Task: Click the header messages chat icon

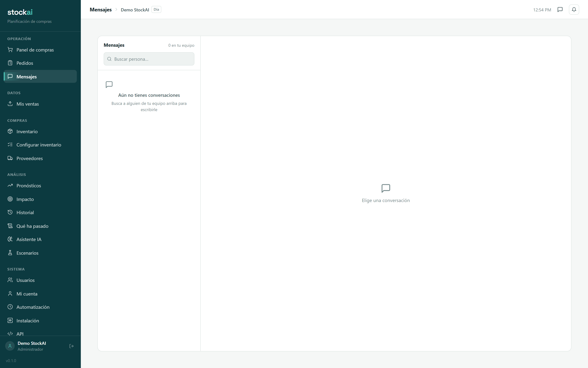Action: click(x=560, y=10)
